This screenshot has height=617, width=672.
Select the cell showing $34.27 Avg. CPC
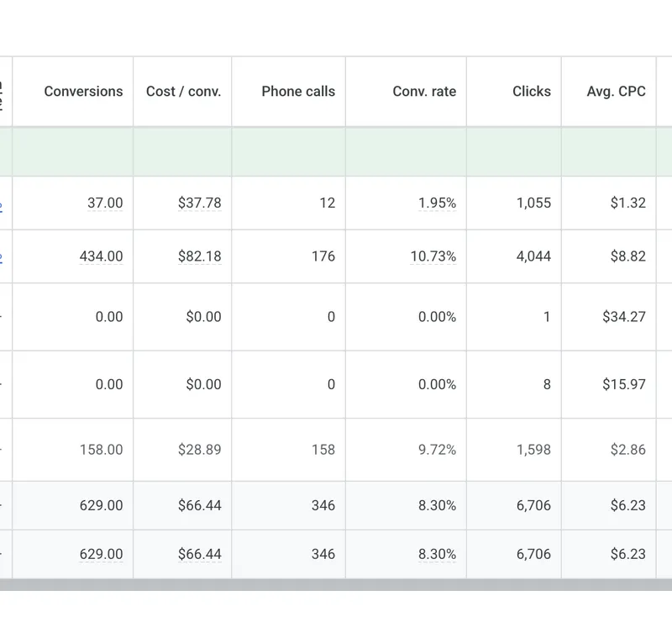[626, 317]
